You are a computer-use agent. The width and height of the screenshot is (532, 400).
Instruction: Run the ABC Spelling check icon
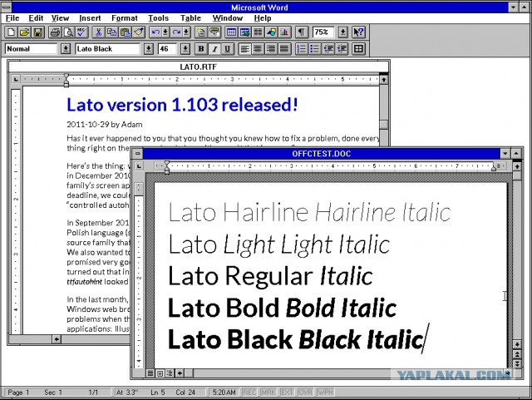[x=81, y=32]
